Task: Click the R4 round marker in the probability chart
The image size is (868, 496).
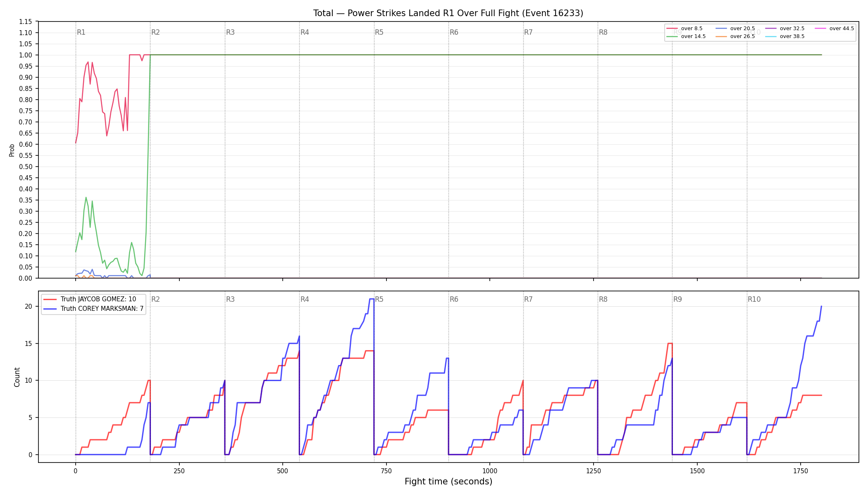Action: (x=305, y=32)
